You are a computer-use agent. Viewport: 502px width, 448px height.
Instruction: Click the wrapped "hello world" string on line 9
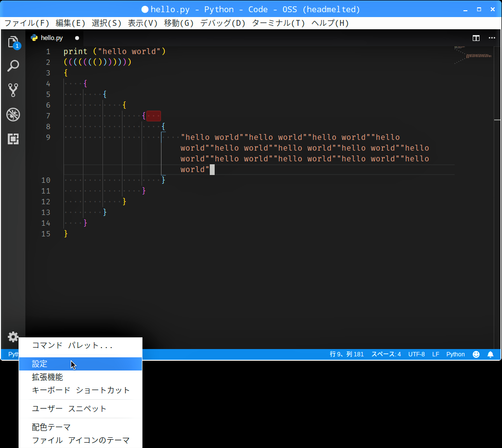click(305, 153)
